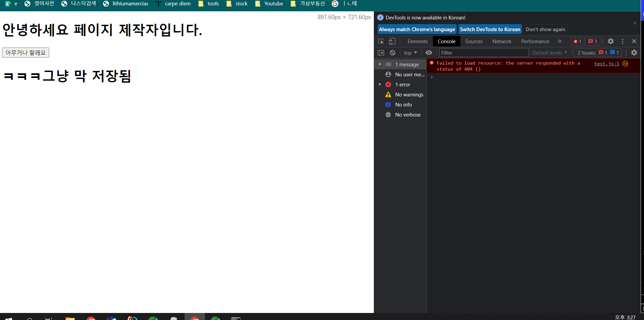The width and height of the screenshot is (644, 320).
Task: Select the Console tab
Action: click(x=446, y=42)
